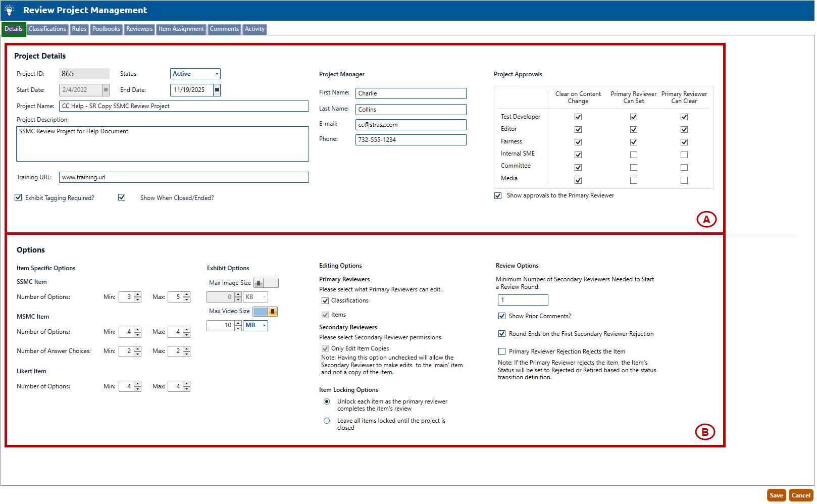Screen dimensions: 817x504
Task: Click the Project Name input field
Action: coord(184,106)
